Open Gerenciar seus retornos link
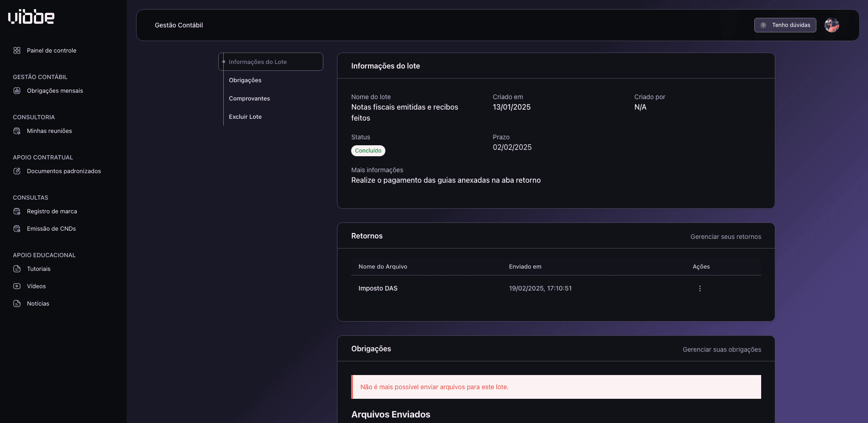This screenshot has height=423, width=868. click(x=726, y=237)
